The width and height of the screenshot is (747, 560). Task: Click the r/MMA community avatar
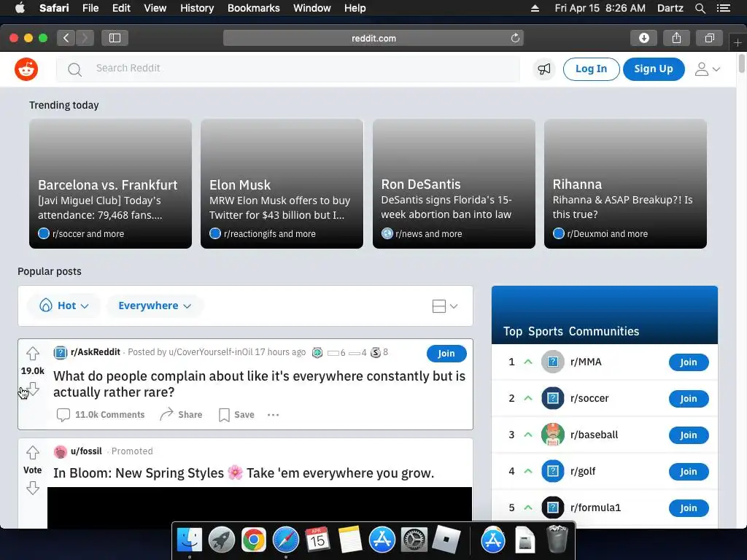[553, 362]
